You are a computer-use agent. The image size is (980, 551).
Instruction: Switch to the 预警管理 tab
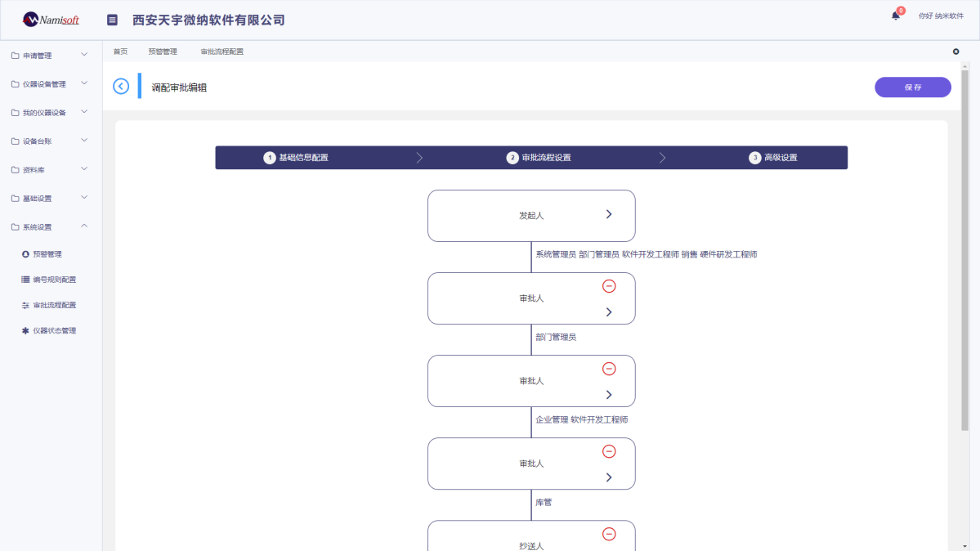coord(163,51)
